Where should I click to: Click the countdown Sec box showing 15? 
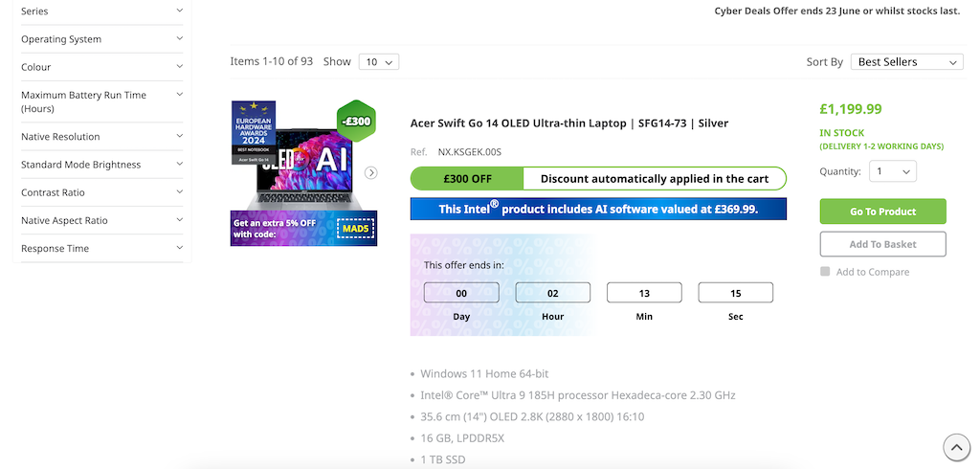click(x=736, y=293)
